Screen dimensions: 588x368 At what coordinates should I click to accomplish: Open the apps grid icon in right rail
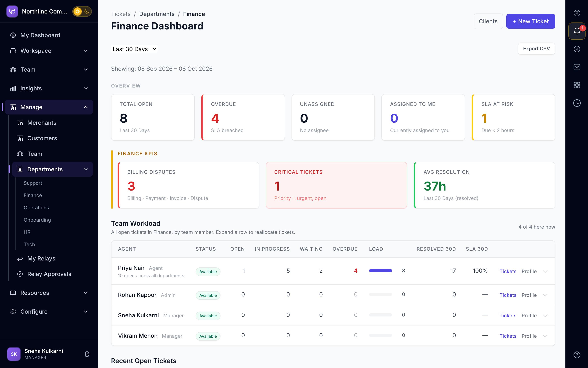577,85
